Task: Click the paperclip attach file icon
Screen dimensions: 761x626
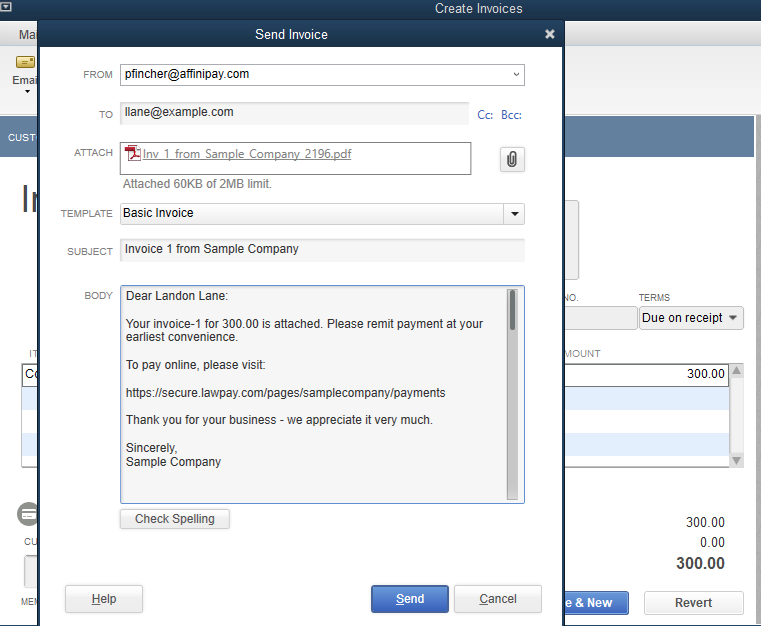Action: click(x=511, y=159)
